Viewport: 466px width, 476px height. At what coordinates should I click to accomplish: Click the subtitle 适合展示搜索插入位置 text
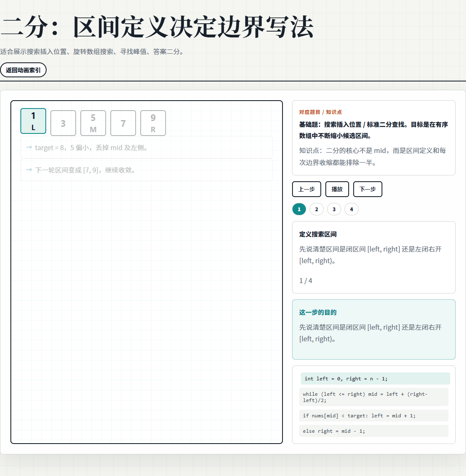pyautogui.click(x=93, y=52)
